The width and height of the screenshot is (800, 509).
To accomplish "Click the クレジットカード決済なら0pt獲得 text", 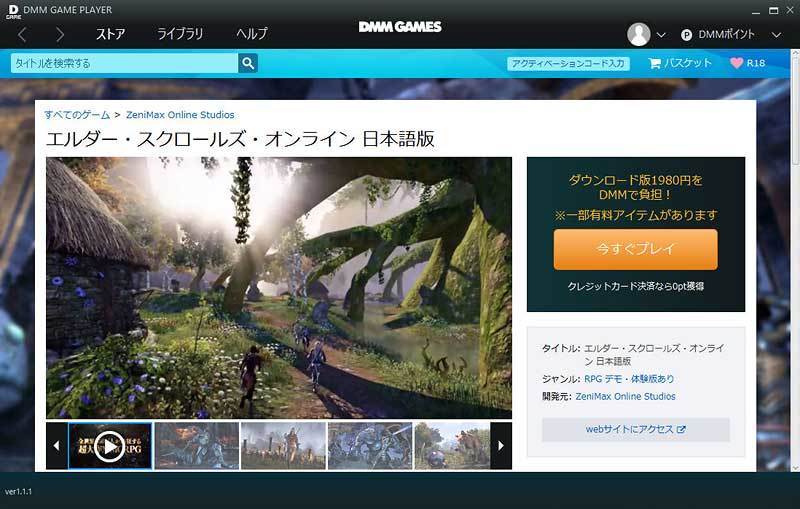I will (636, 286).
